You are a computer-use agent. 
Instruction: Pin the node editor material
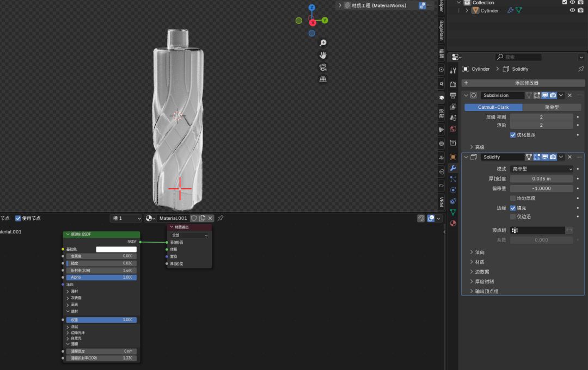tap(220, 218)
